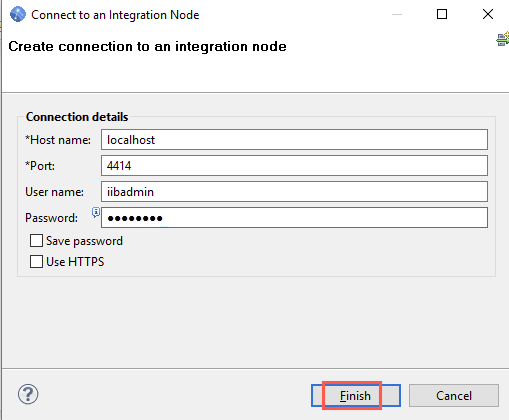Image resolution: width=509 pixels, height=420 pixels.
Task: Close the dialog with the X button
Action: click(x=488, y=14)
